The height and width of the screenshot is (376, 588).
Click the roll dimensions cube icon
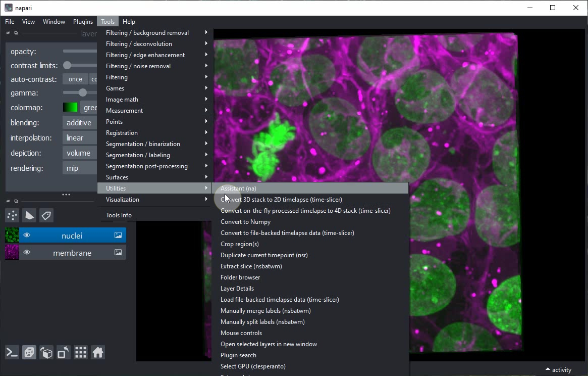tap(46, 352)
